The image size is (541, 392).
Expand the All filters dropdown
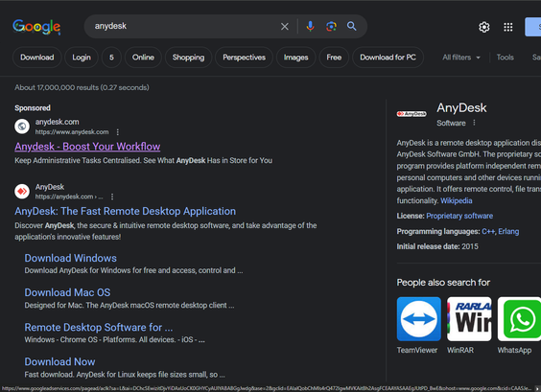[461, 58]
